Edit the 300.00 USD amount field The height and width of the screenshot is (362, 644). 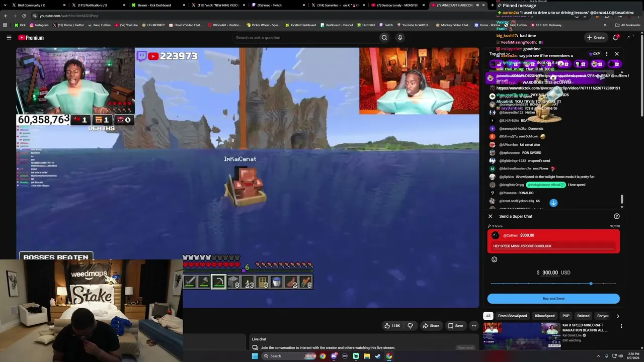coord(550,273)
